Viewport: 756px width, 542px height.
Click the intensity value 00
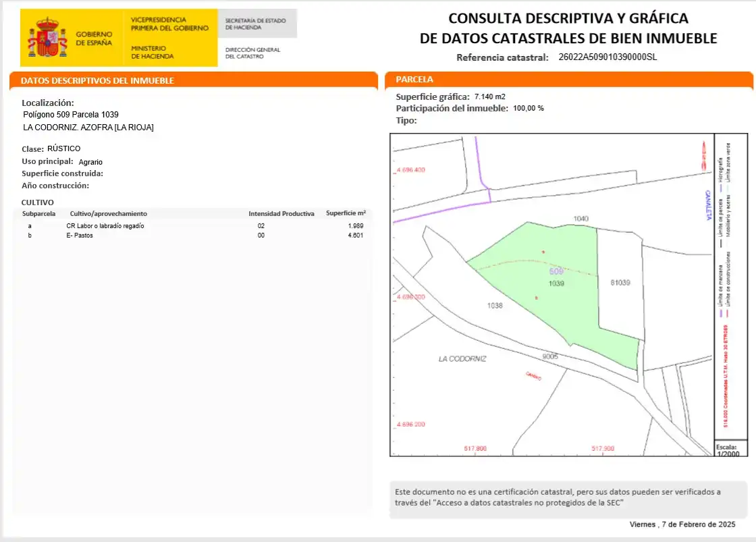click(261, 236)
